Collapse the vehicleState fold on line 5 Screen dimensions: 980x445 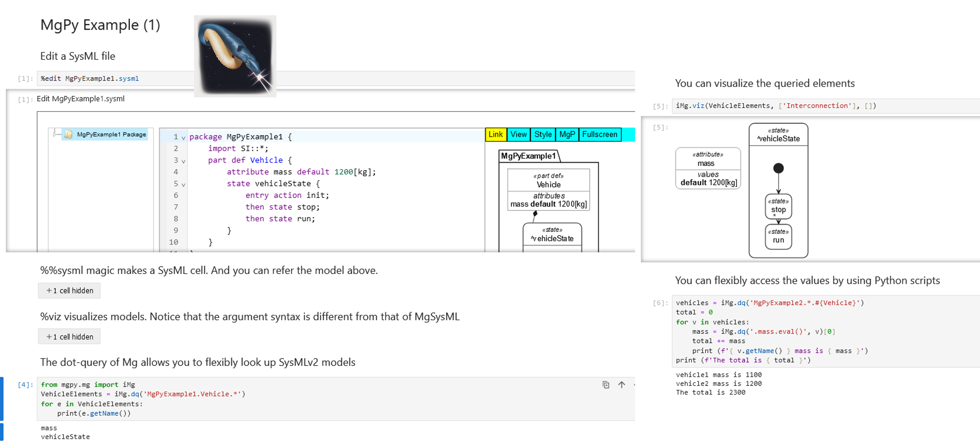(183, 185)
